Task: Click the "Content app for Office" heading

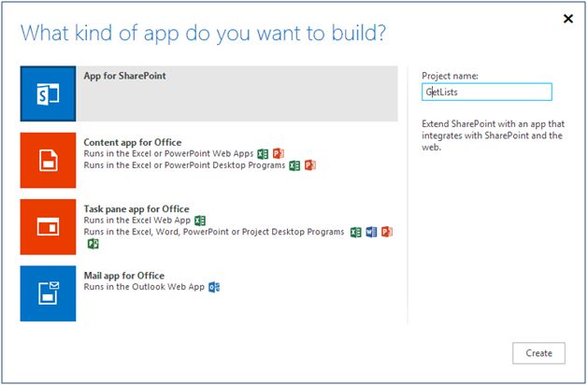Action: [133, 142]
